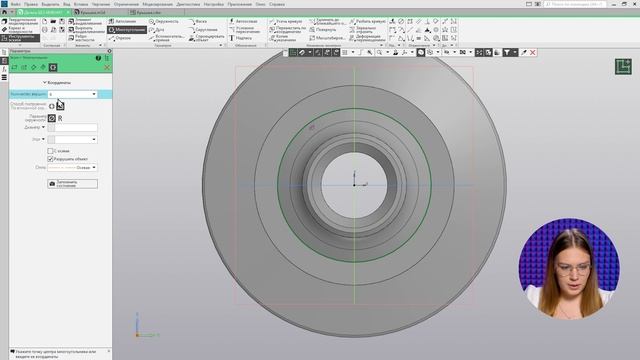Click Масштабировать tool
This screenshot has width=640, height=360.
point(327,38)
